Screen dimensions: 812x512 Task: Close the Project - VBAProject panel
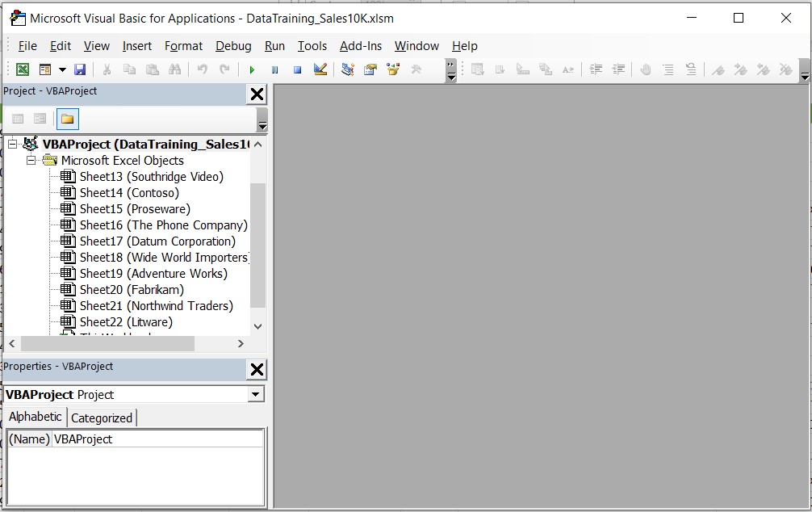pos(257,94)
